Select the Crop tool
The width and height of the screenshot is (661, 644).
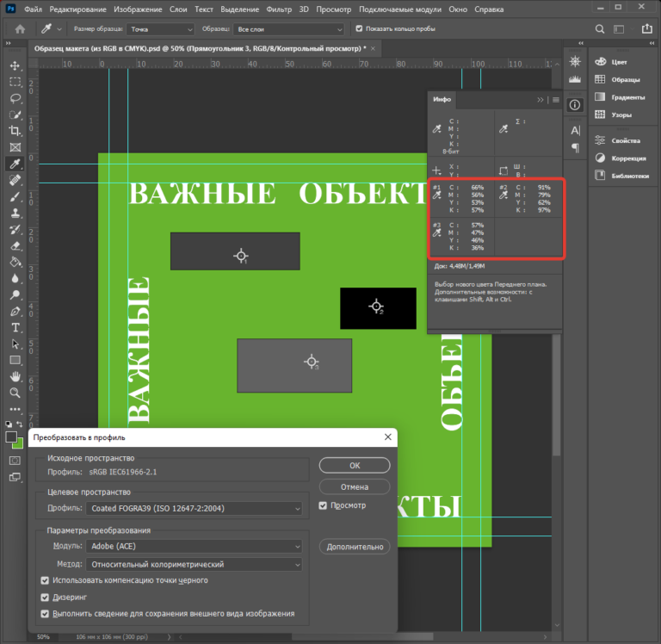pos(15,131)
